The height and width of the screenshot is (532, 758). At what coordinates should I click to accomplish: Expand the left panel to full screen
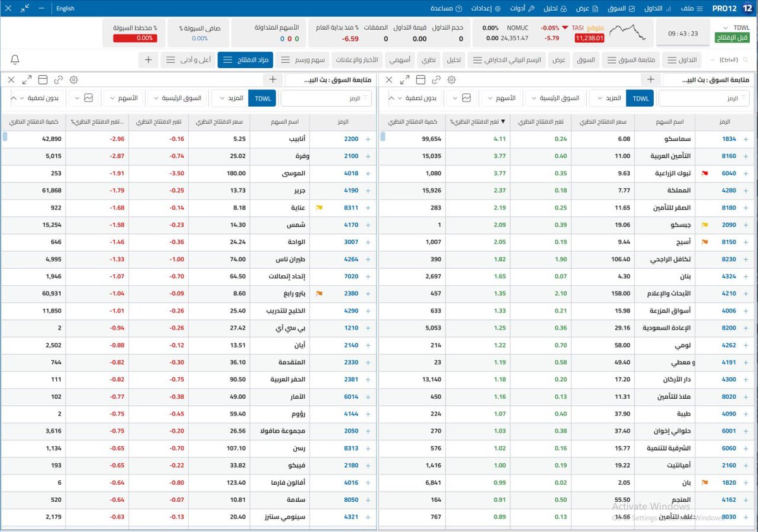point(27,80)
